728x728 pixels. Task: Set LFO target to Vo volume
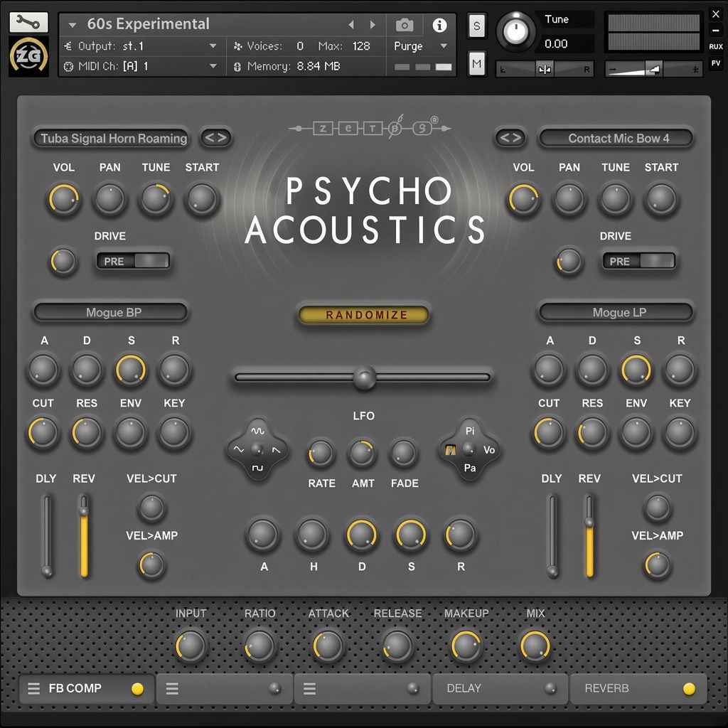tap(489, 450)
